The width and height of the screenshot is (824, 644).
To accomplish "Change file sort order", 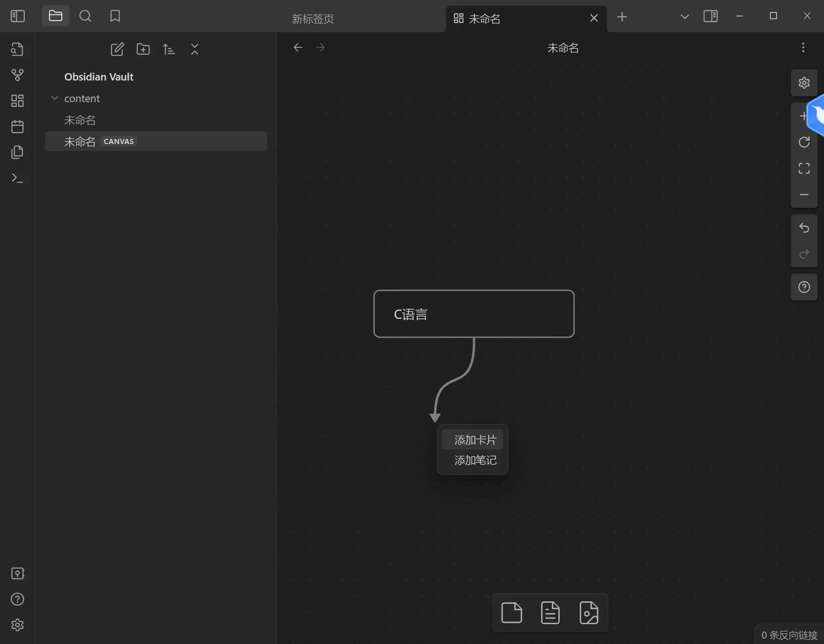I will click(x=169, y=49).
